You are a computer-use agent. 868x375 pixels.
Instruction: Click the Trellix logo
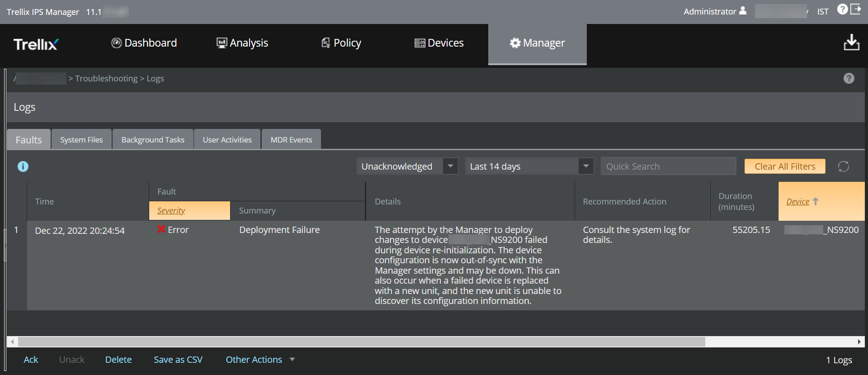pos(36,44)
